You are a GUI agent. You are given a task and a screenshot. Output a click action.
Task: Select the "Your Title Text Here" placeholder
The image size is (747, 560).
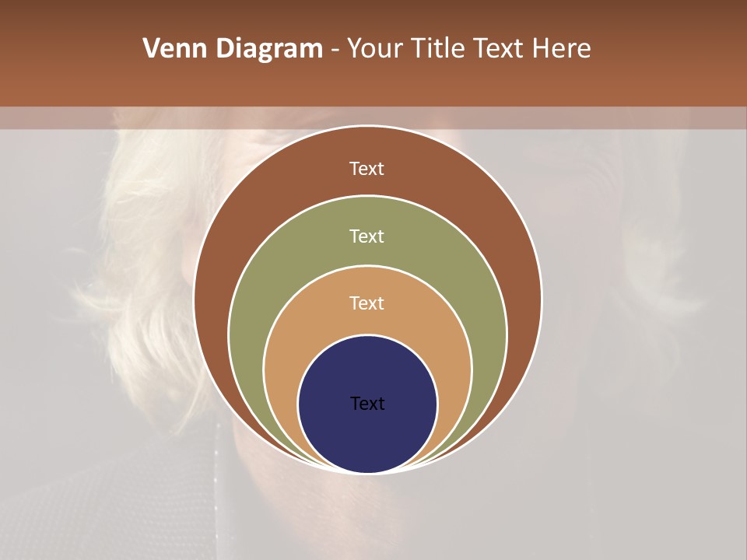coord(468,49)
